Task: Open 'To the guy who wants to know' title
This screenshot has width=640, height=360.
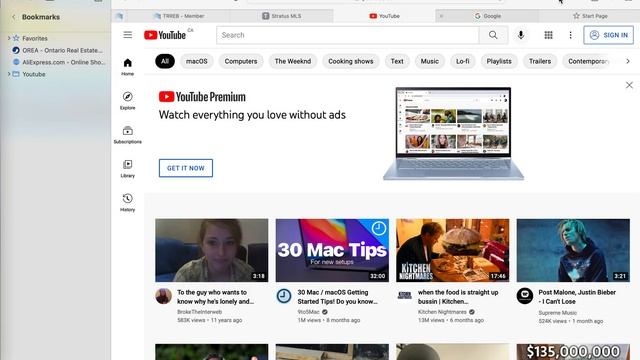Action: click(216, 297)
